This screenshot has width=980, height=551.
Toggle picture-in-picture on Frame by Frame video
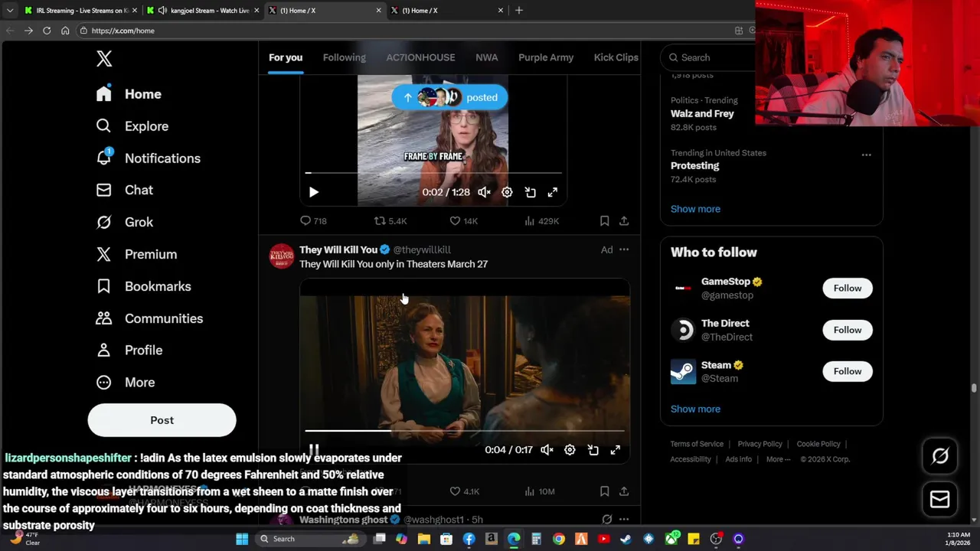530,192
